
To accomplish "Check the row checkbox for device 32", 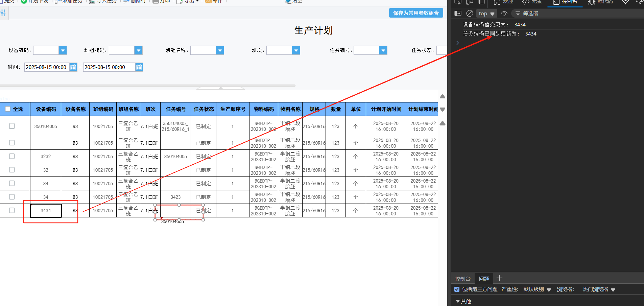I will pyautogui.click(x=12, y=170).
